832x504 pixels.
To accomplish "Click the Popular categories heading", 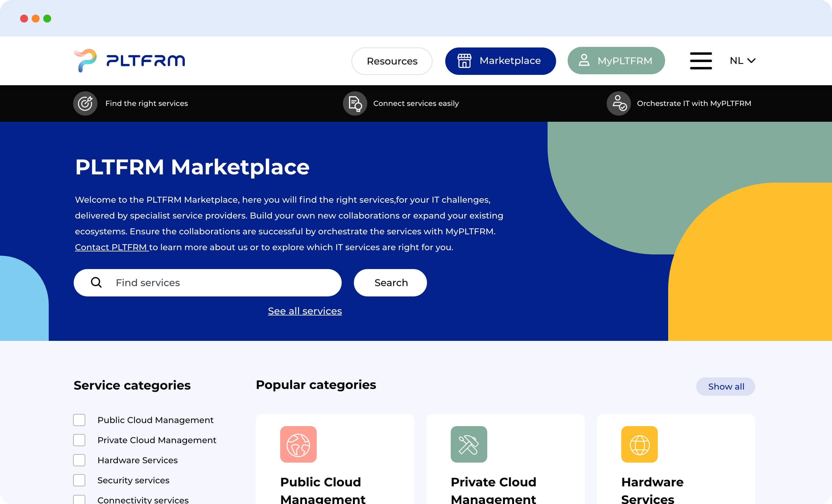I will 316,385.
